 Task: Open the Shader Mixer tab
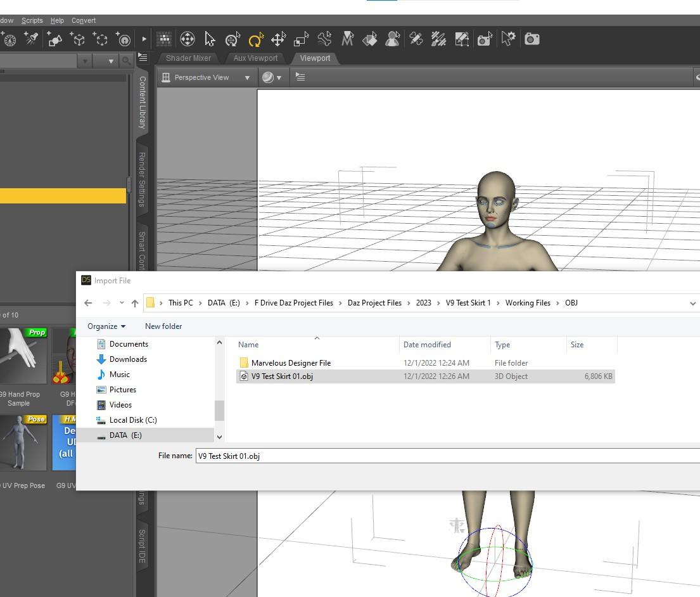(x=188, y=58)
